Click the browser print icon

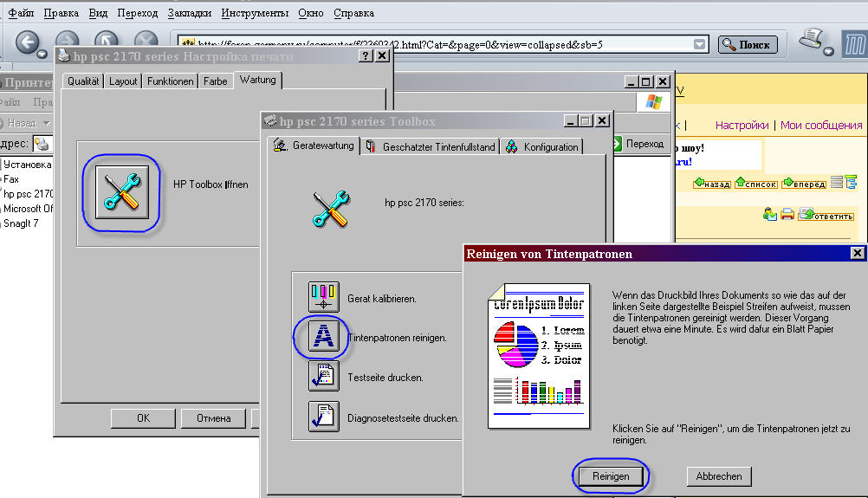pyautogui.click(x=812, y=39)
